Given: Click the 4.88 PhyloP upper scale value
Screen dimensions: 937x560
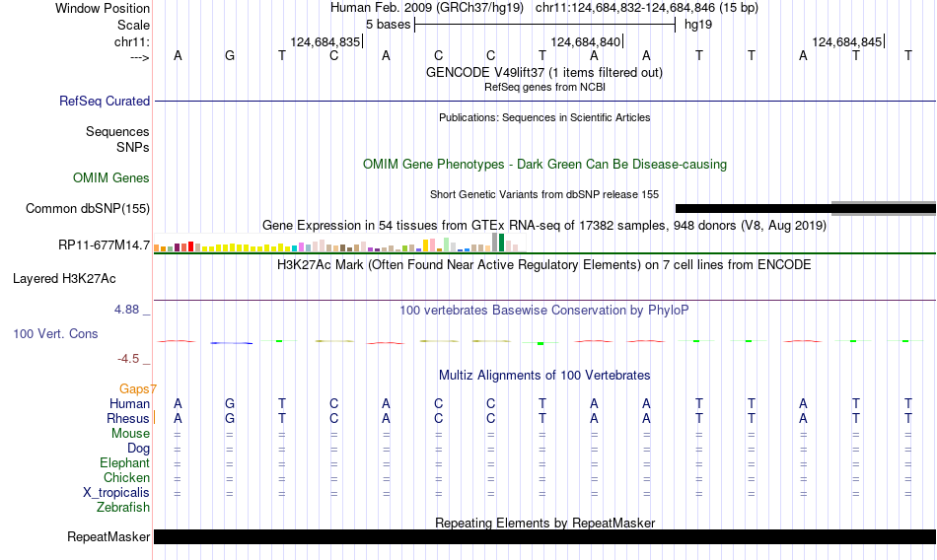Looking at the screenshot, I should [126, 310].
